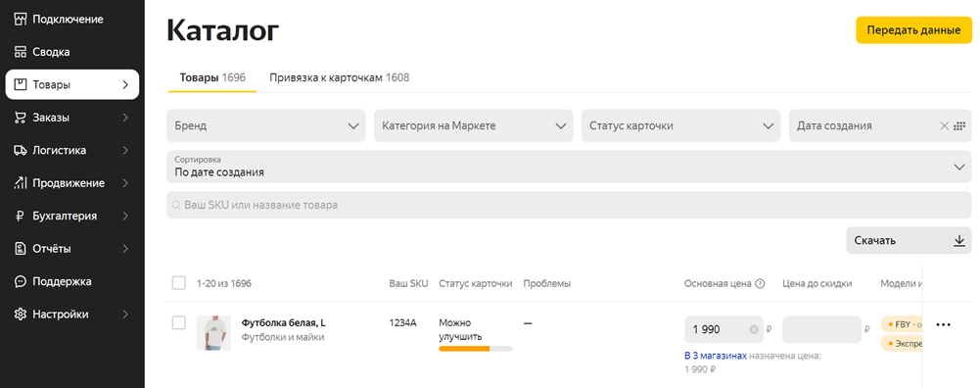Screen dimensions: 980x388
Task: Clear the Дата создания filter
Action: point(945,125)
